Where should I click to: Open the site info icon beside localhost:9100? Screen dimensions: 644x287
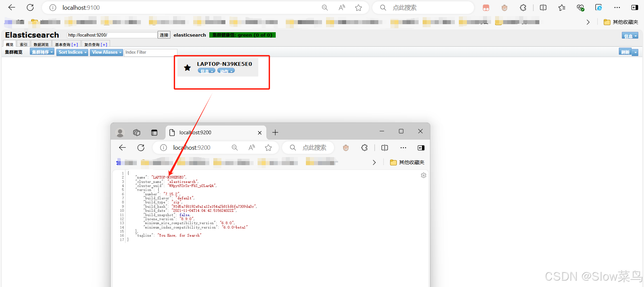pyautogui.click(x=53, y=8)
